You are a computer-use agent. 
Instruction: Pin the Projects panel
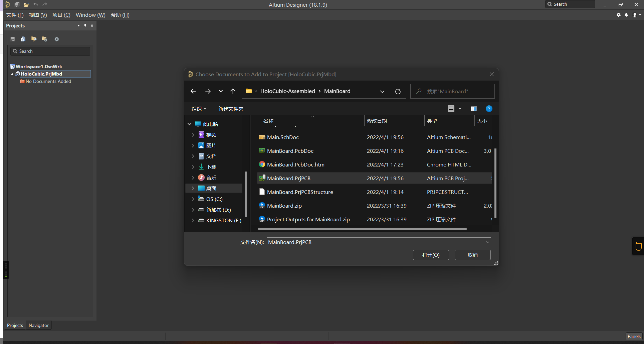85,25
